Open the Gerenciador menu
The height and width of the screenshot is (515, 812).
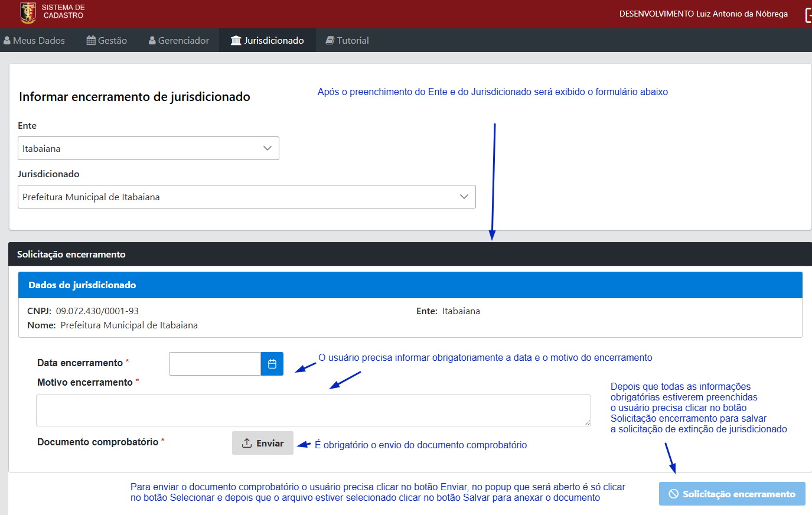click(x=179, y=40)
